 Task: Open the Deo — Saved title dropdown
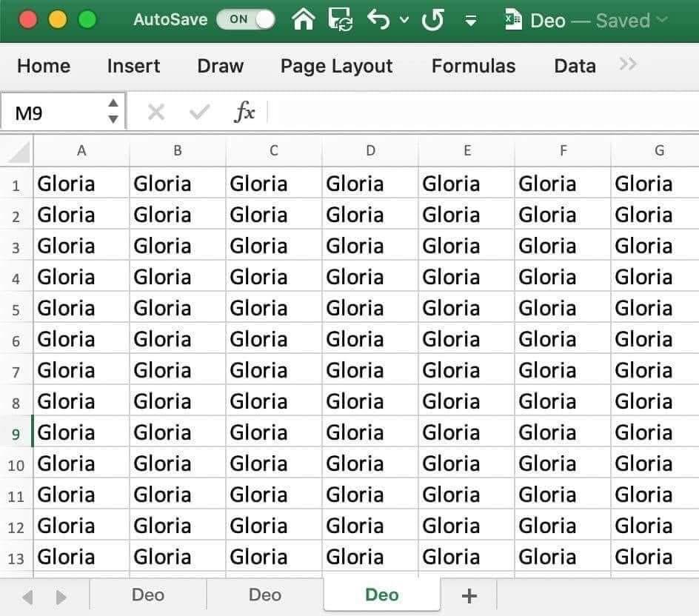663,19
